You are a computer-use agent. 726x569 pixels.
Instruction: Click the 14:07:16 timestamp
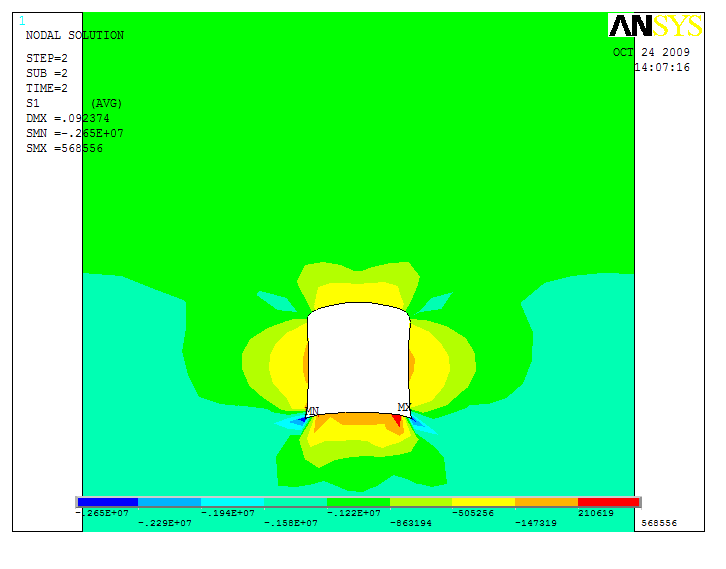coord(662,67)
